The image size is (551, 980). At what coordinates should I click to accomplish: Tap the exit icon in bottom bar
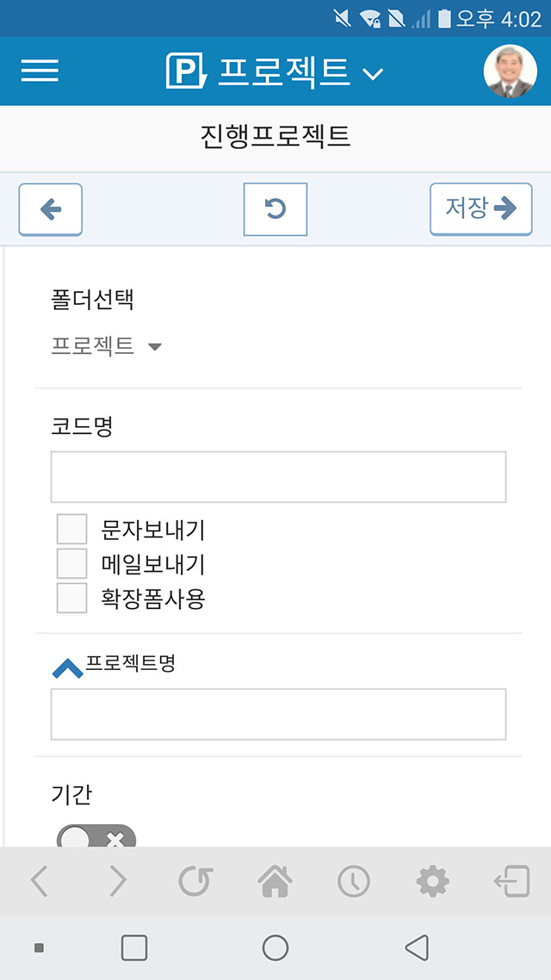[511, 881]
